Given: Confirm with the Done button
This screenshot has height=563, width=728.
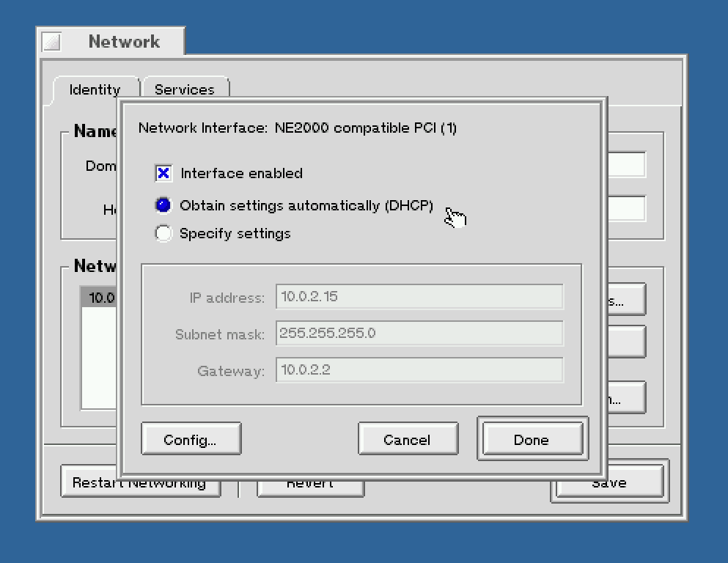Looking at the screenshot, I should coord(532,440).
